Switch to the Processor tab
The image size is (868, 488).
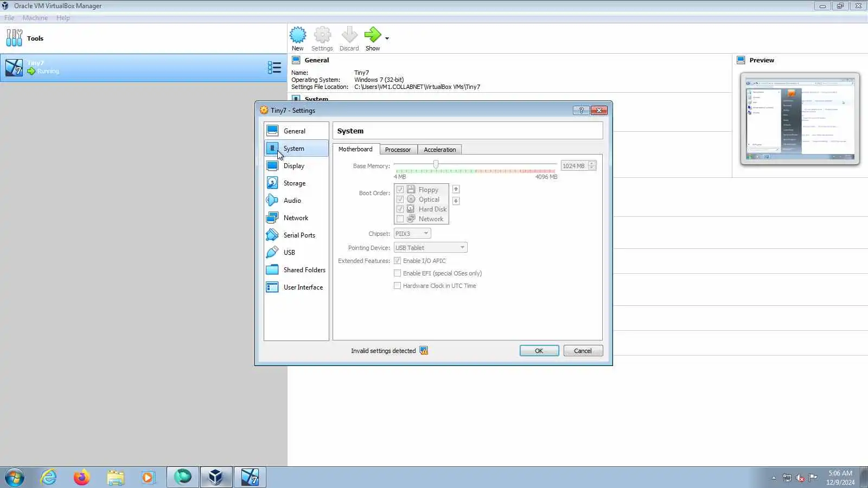click(x=398, y=150)
